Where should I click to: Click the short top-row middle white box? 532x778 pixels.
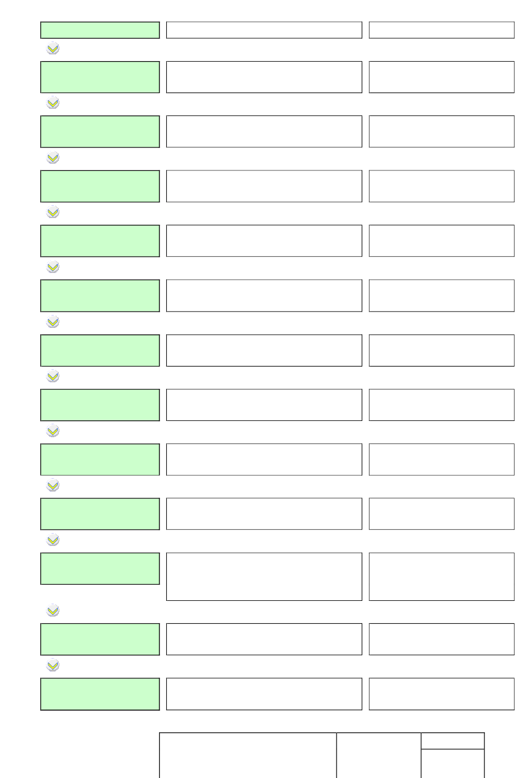[264, 30]
